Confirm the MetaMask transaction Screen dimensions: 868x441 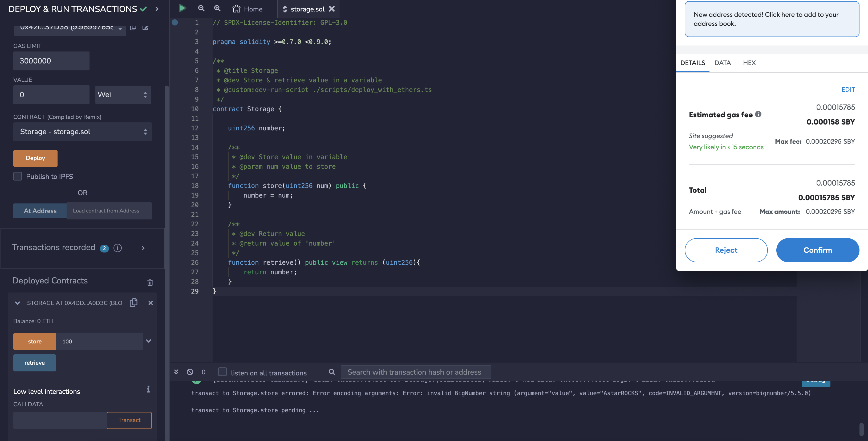point(817,250)
